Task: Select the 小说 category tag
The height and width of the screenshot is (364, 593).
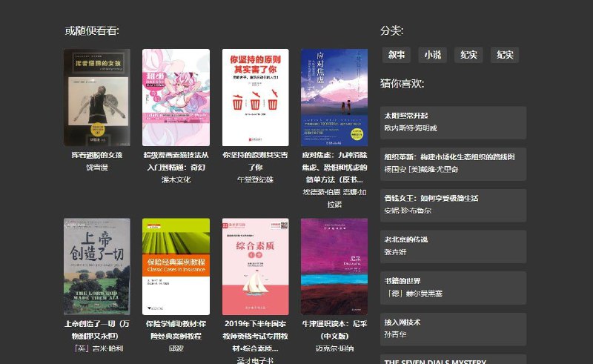Action: point(433,55)
